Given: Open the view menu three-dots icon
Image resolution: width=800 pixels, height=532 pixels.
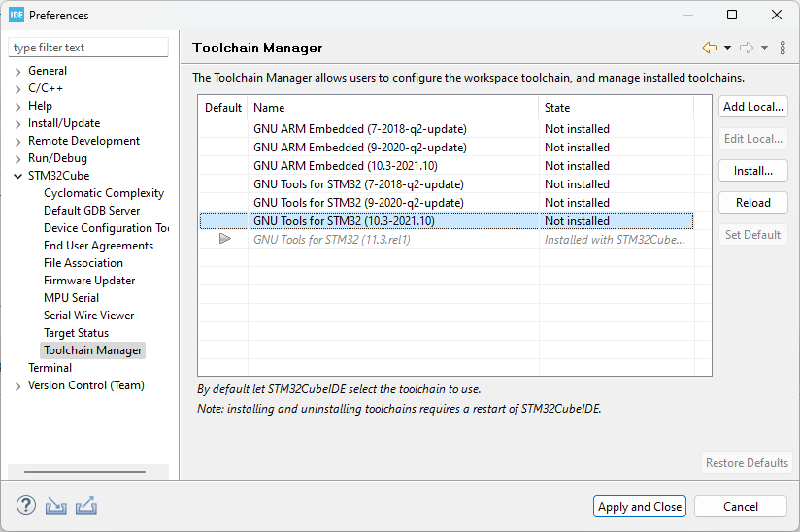Looking at the screenshot, I should click(x=783, y=48).
